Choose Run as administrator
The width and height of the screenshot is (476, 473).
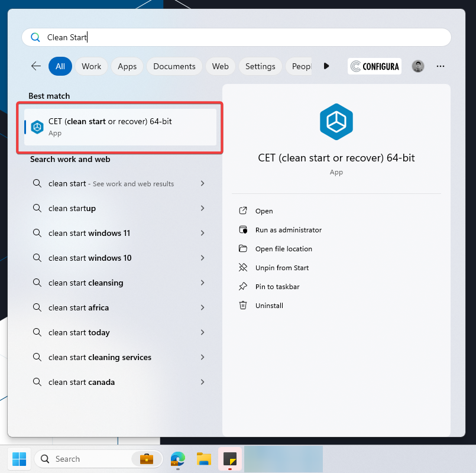[x=289, y=230]
